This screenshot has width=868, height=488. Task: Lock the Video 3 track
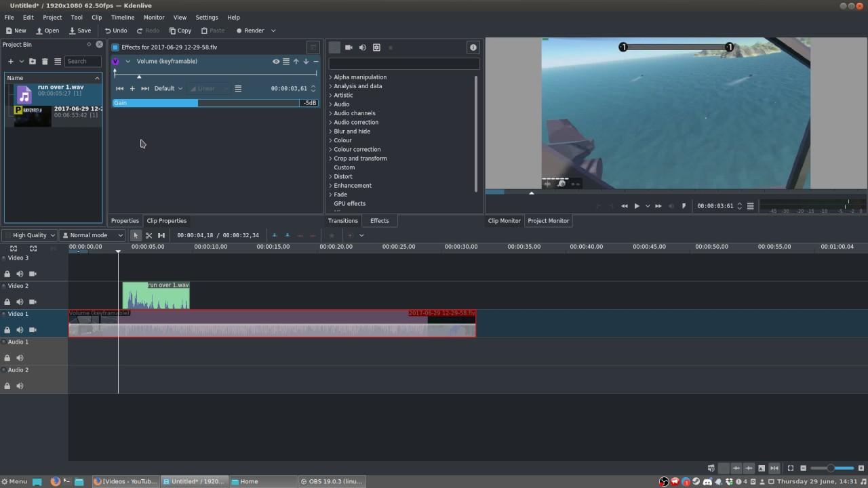point(7,274)
